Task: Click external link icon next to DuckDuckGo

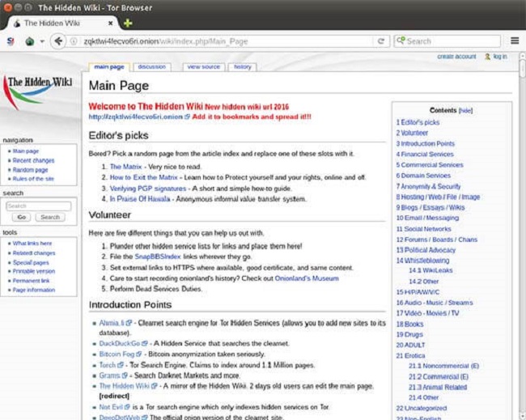Action: pos(145,343)
